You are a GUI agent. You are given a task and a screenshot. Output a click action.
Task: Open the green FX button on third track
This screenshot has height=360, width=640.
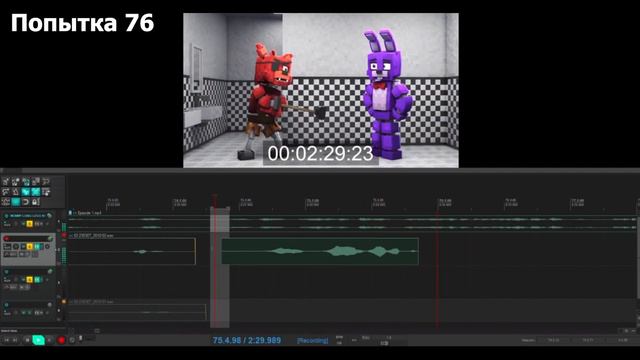coord(37,280)
